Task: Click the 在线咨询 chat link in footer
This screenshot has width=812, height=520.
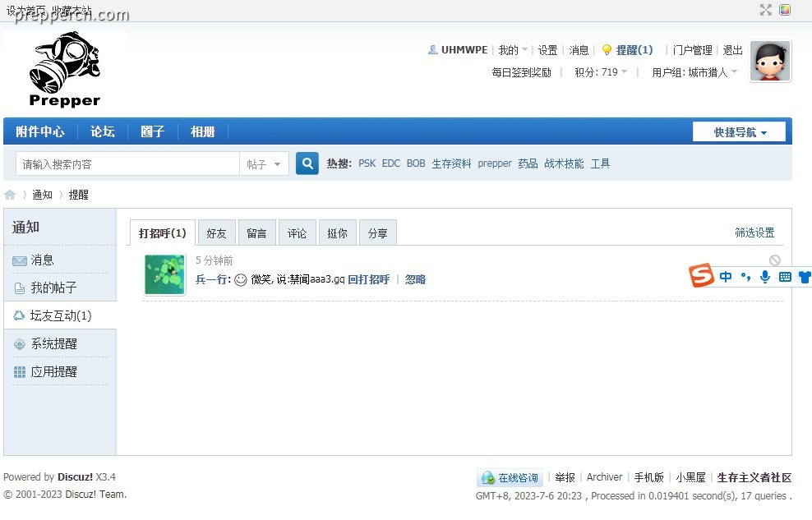Action: point(510,477)
